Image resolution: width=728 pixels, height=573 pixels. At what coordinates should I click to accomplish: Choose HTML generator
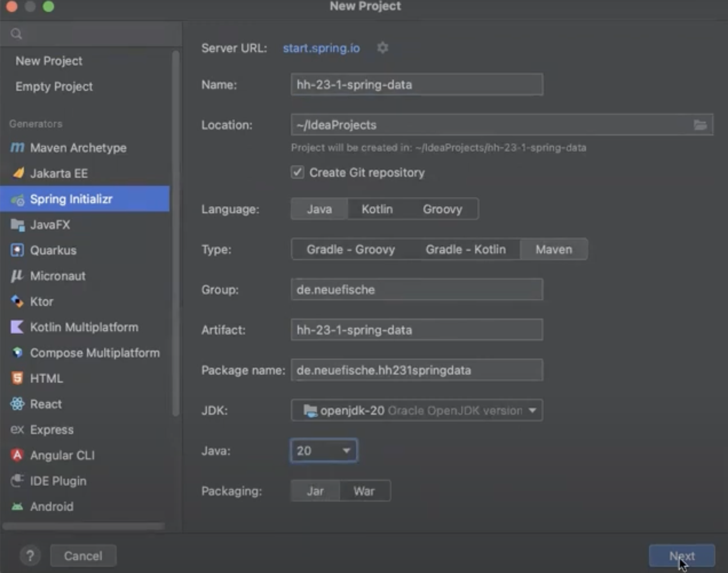[x=85, y=378]
